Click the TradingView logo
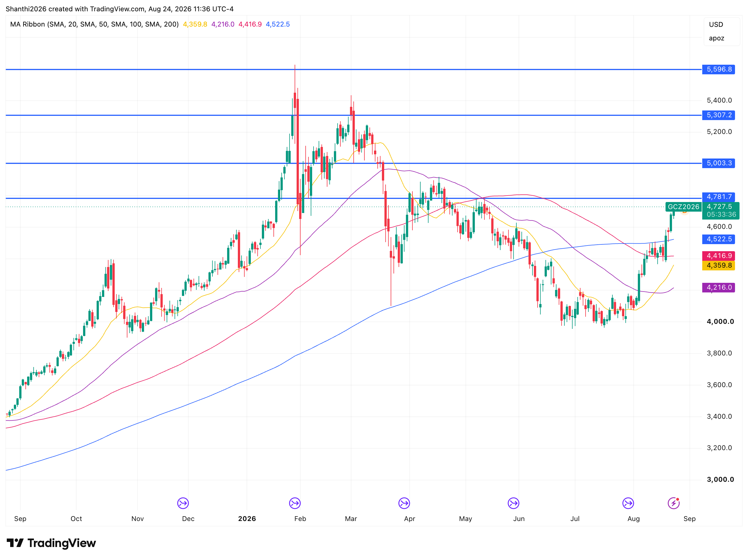The image size is (748, 560). [x=51, y=543]
